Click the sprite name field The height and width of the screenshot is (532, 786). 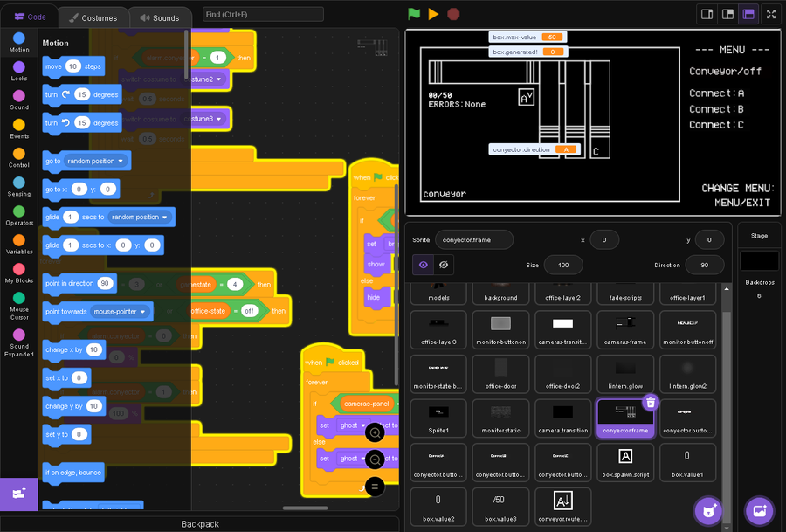(x=474, y=239)
